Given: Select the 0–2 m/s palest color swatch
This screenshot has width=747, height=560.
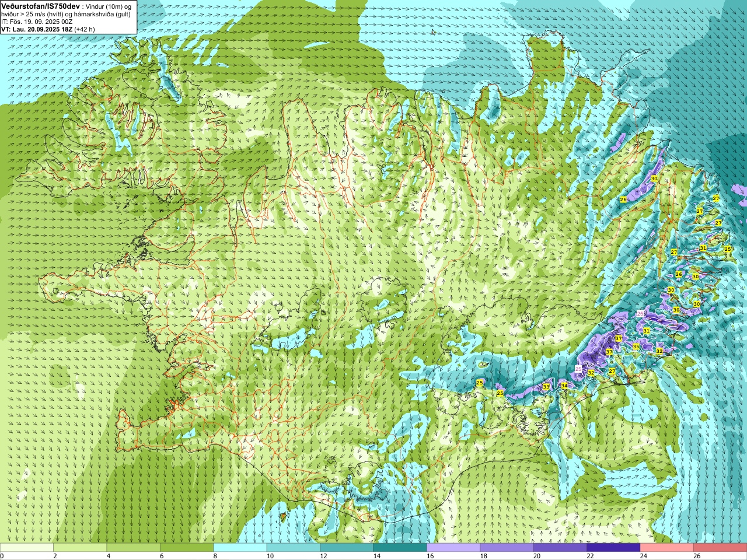Looking at the screenshot, I should [27, 548].
